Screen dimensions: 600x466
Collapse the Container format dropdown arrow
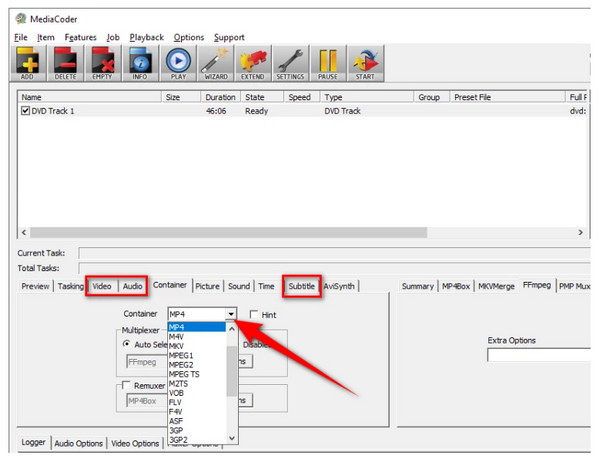coord(231,314)
